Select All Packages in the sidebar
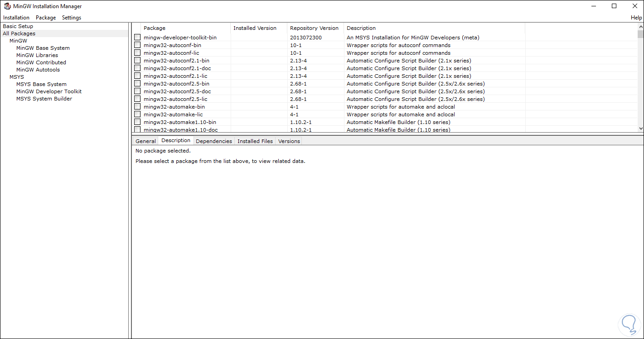The height and width of the screenshot is (339, 644). point(19,33)
